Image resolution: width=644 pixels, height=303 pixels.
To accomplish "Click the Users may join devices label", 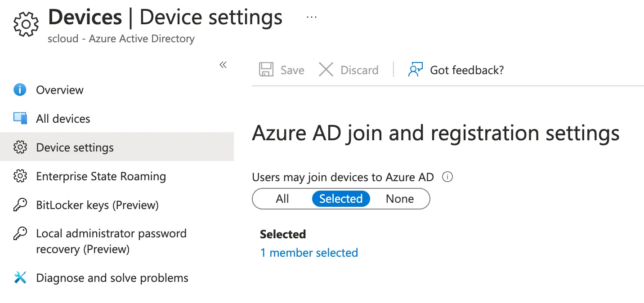I will 343,177.
